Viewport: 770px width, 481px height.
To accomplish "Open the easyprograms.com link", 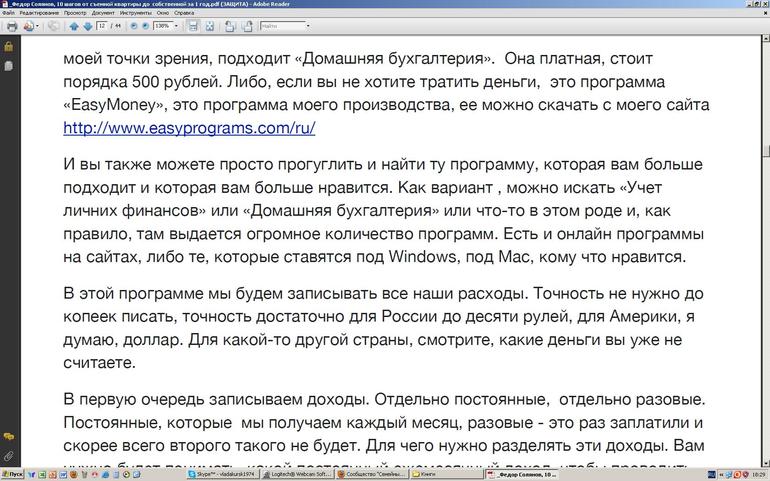I will (x=189, y=128).
